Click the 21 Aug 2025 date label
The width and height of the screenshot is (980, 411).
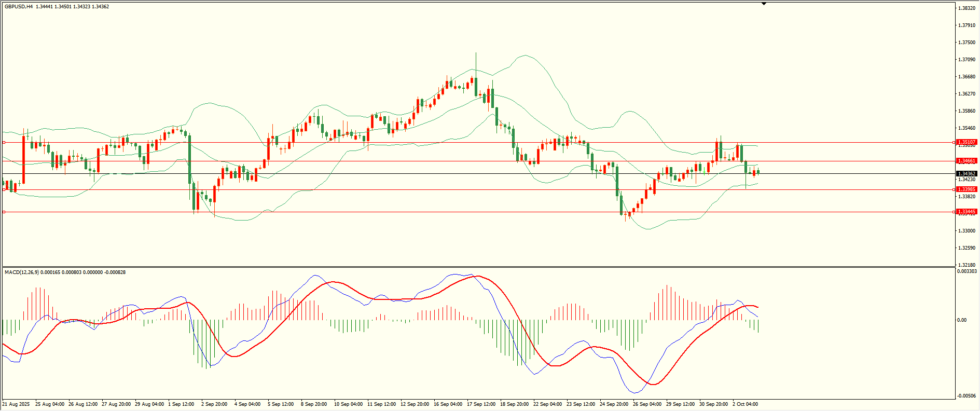coord(16,404)
